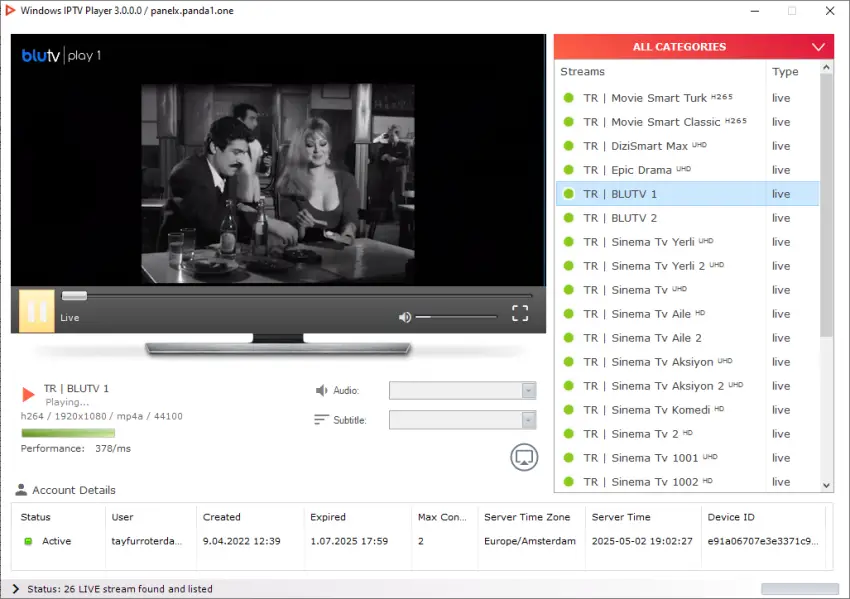
Task: Click the green performance bar
Action: [68, 433]
